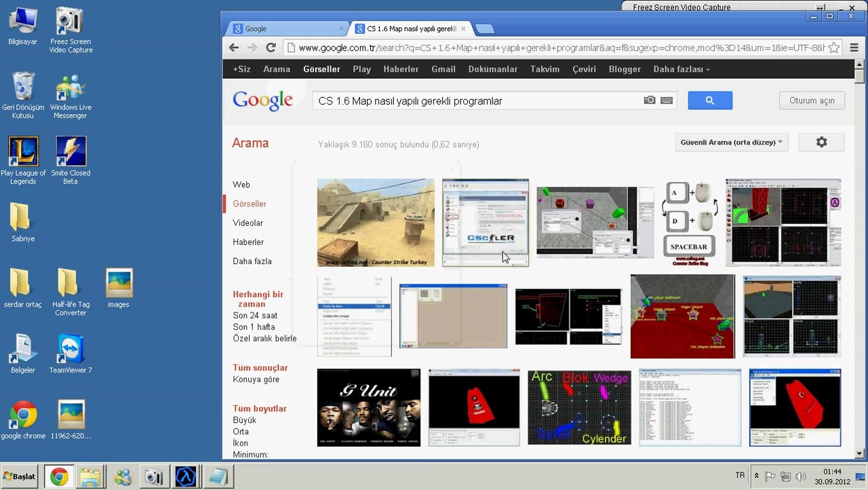Choose Özel aralık belirle filter
This screenshot has width=868, height=490.
coord(264,339)
